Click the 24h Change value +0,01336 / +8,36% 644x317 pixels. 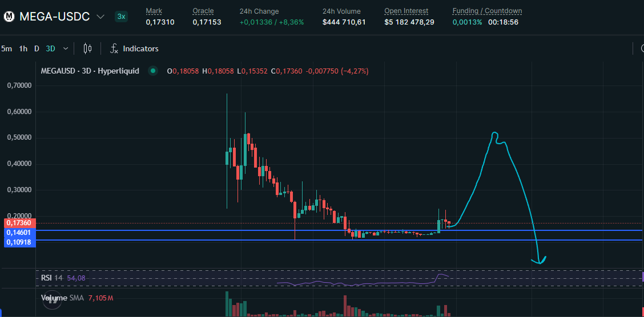point(272,22)
